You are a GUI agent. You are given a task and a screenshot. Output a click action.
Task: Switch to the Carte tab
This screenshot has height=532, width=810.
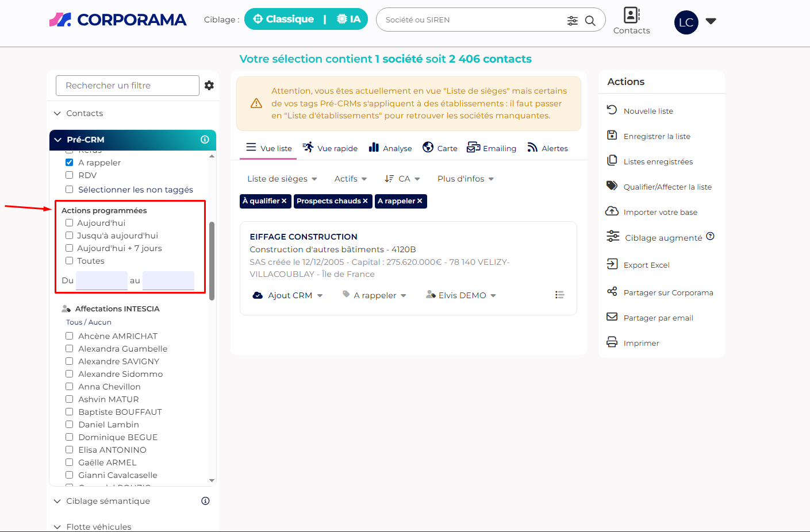pos(440,148)
